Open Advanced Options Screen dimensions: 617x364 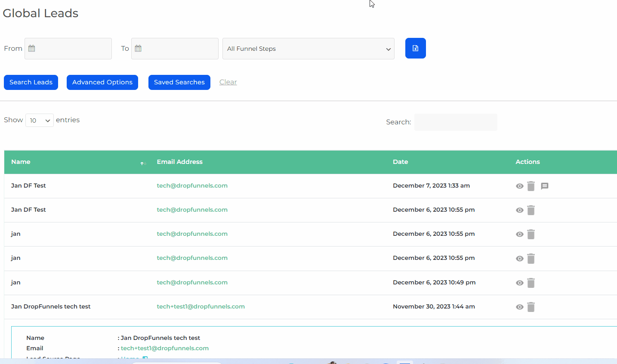point(102,82)
